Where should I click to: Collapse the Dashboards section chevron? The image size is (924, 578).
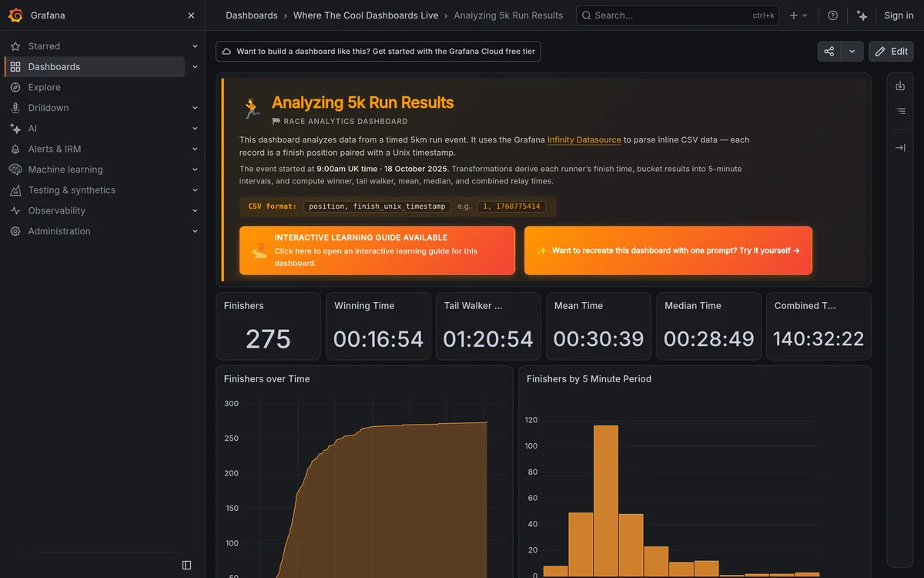[195, 67]
